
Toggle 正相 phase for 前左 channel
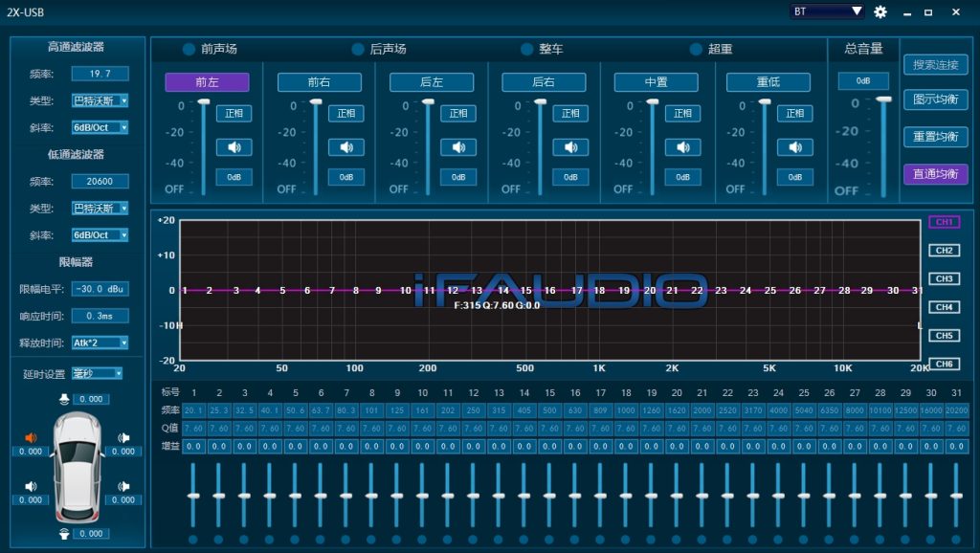click(x=234, y=113)
